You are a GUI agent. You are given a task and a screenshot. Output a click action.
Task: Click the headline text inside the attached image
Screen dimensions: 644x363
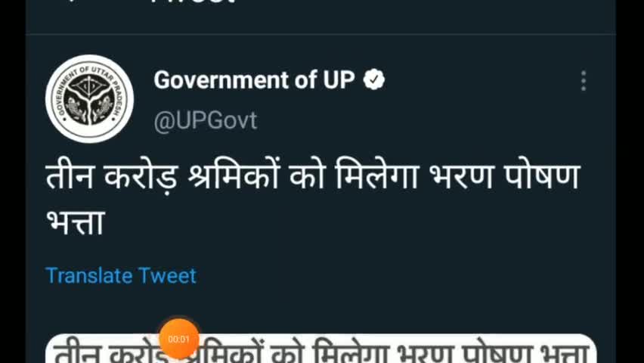(x=321, y=353)
